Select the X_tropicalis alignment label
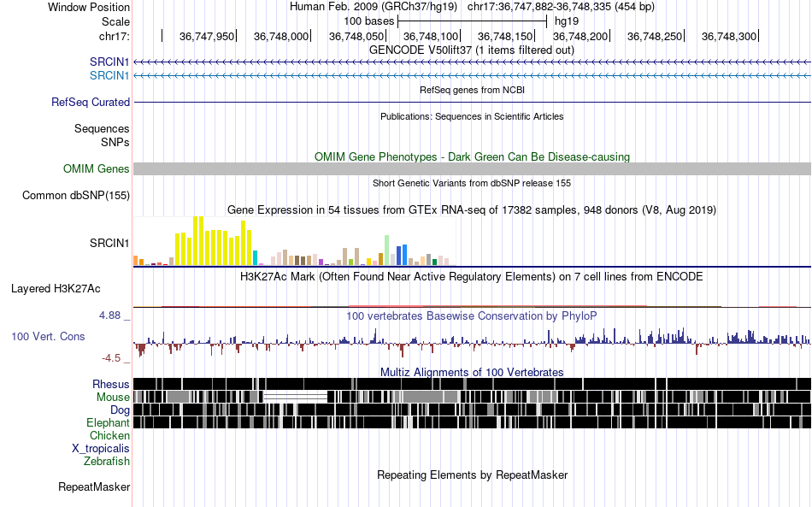Screen dimensions: 812x507 (x=101, y=449)
